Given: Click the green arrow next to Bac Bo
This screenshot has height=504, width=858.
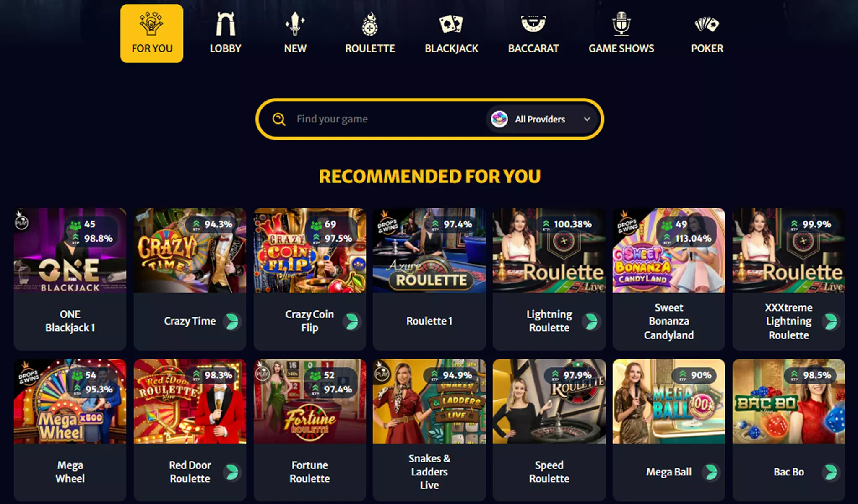Looking at the screenshot, I should tap(831, 472).
